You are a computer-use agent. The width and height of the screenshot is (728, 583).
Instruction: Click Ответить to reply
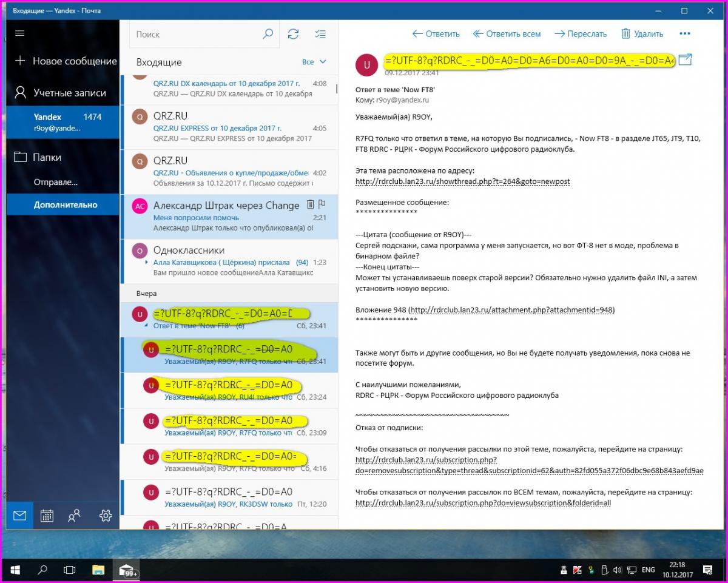click(436, 34)
